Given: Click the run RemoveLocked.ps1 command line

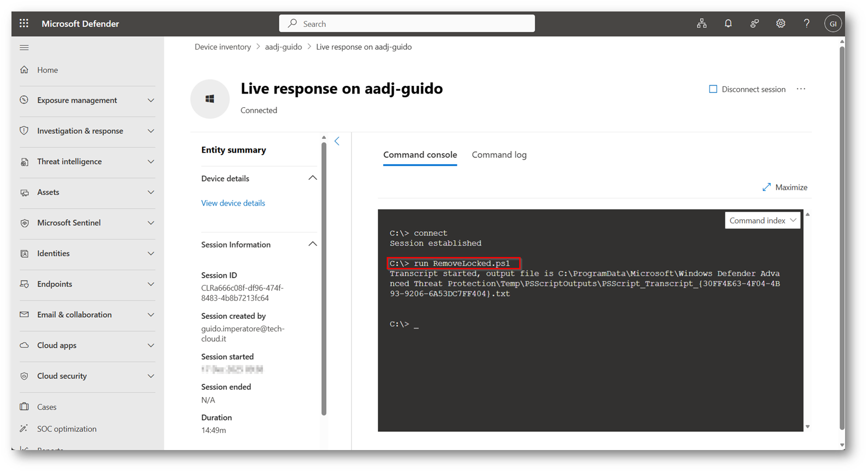Looking at the screenshot, I should click(x=454, y=264).
